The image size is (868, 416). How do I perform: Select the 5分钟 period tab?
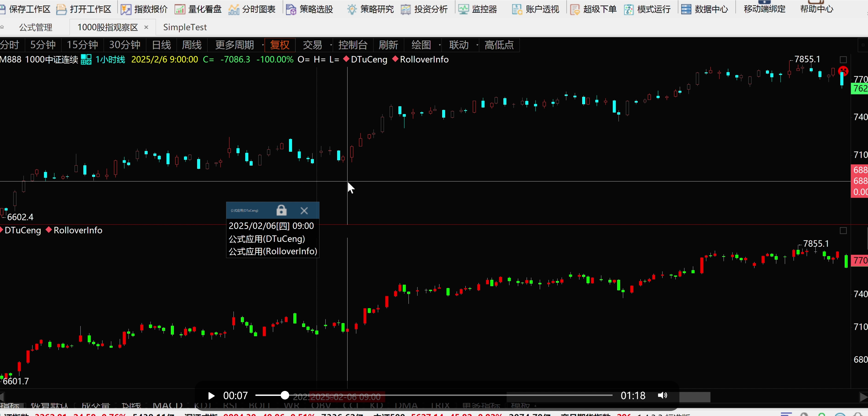coord(43,45)
